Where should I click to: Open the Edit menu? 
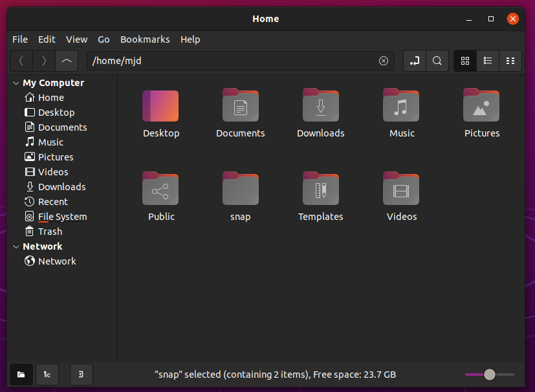coord(47,39)
